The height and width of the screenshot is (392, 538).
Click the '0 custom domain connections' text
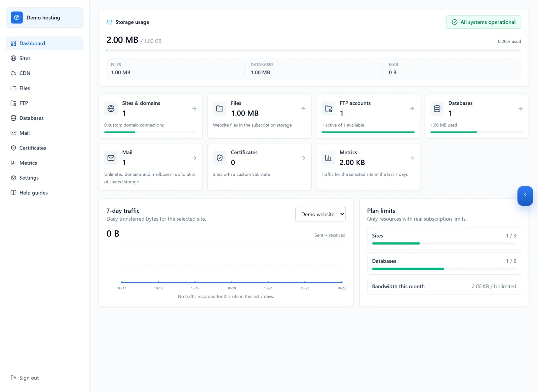(134, 125)
